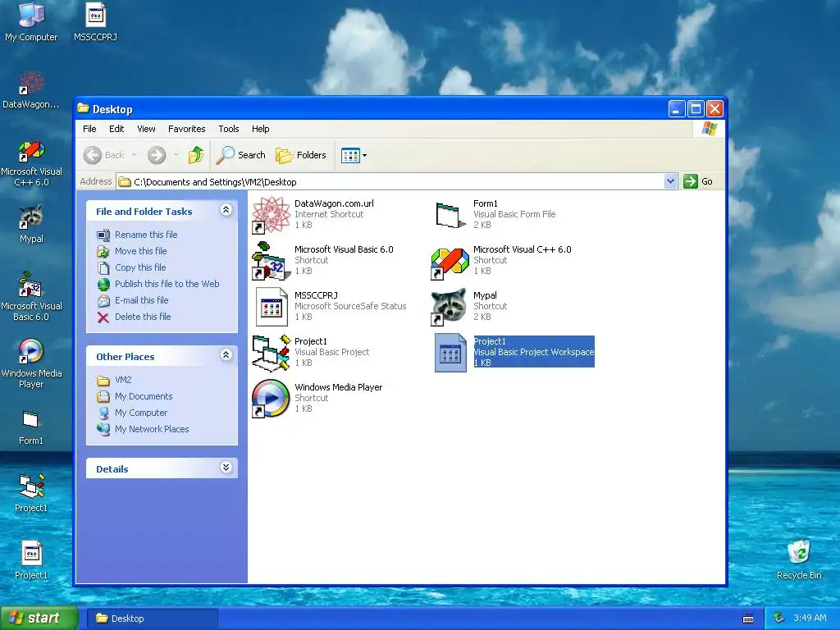Open the Help menu

point(260,129)
